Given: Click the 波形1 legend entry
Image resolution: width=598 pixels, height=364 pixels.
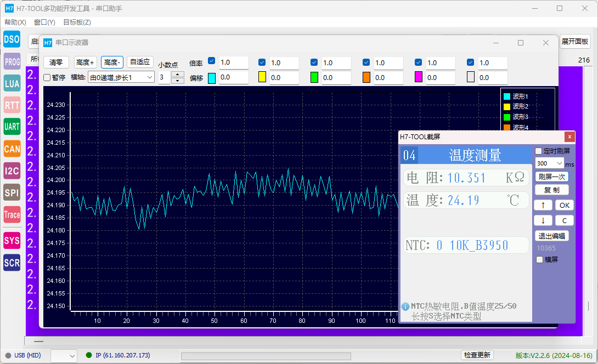Looking at the screenshot, I should 516,96.
